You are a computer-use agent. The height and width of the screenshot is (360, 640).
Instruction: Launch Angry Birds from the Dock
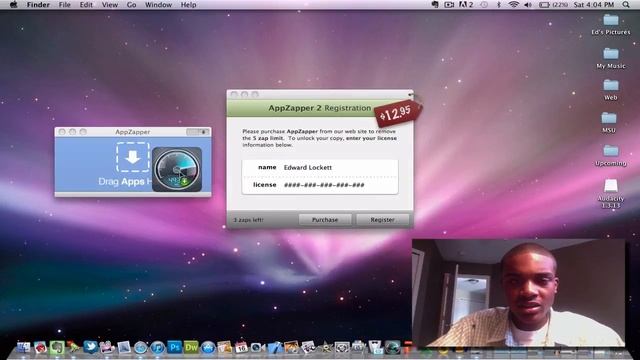(x=40, y=347)
